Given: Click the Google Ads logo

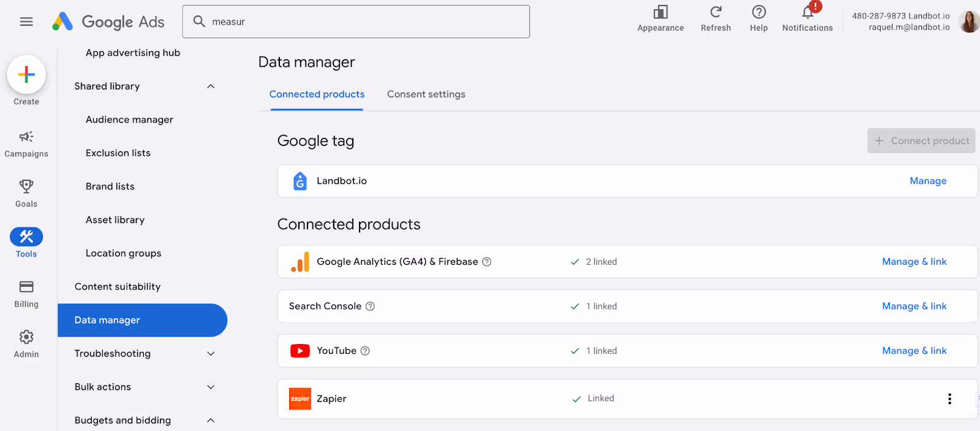Looking at the screenshot, I should 108,21.
